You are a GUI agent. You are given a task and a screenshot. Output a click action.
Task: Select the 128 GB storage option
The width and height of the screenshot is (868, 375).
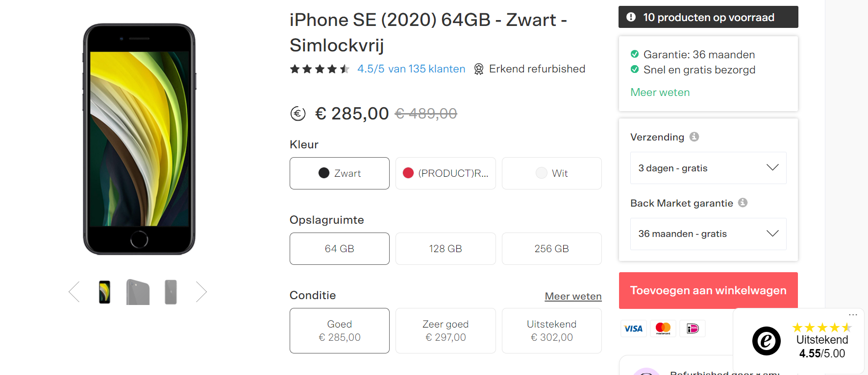click(446, 249)
